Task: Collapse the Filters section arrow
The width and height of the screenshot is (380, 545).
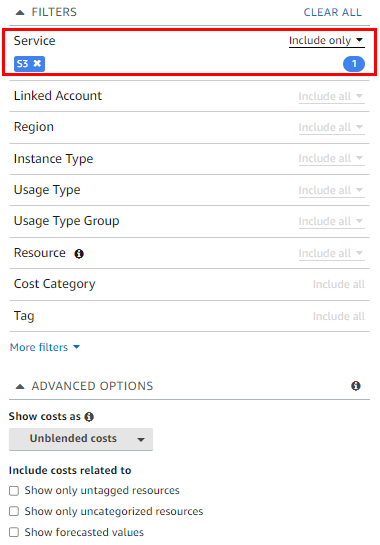Action: coord(20,13)
